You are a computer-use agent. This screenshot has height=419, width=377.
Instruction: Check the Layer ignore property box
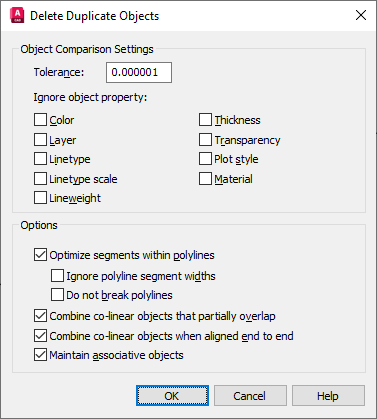(x=40, y=140)
